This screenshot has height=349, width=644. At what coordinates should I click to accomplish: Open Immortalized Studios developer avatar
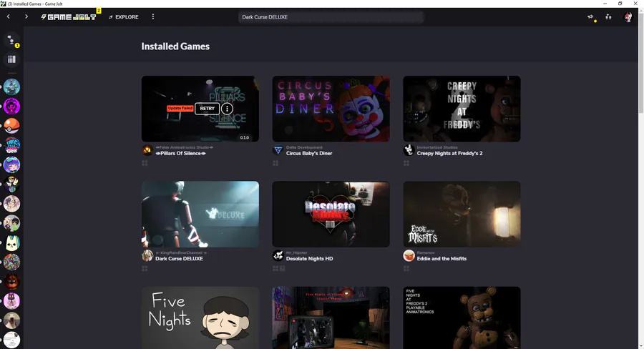pyautogui.click(x=409, y=150)
